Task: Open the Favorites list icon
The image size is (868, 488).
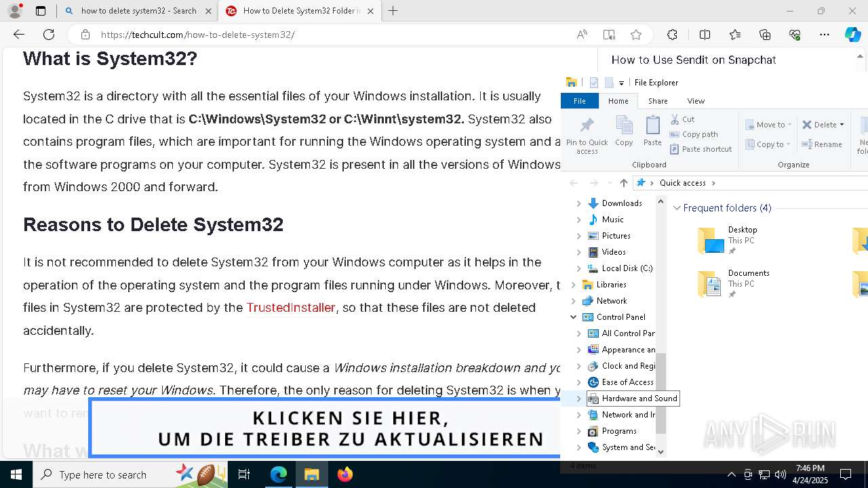Action: click(x=735, y=35)
